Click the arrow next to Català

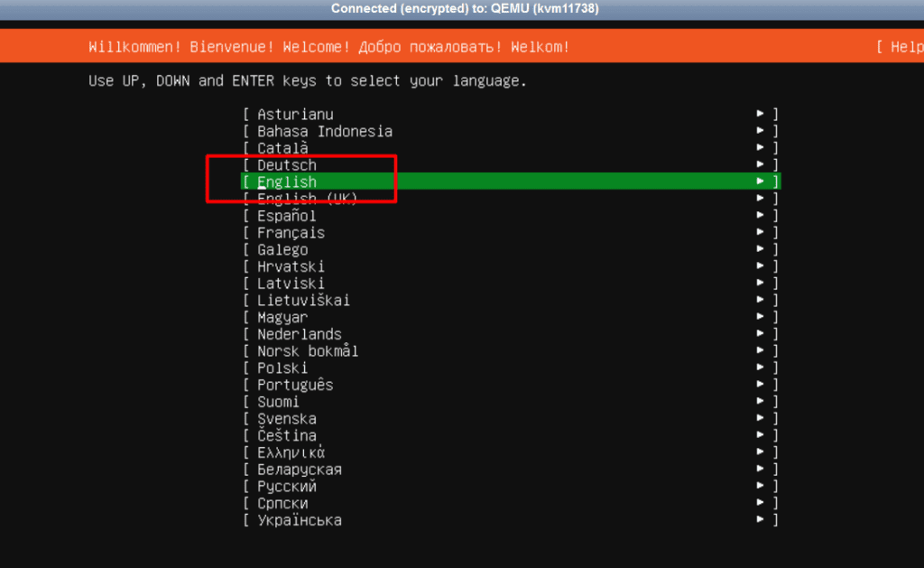pos(761,148)
